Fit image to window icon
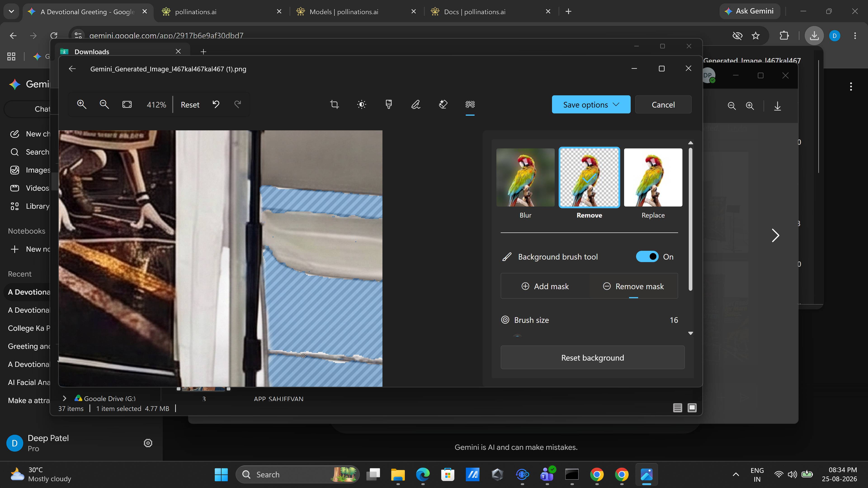The image size is (868, 488). [x=127, y=104]
